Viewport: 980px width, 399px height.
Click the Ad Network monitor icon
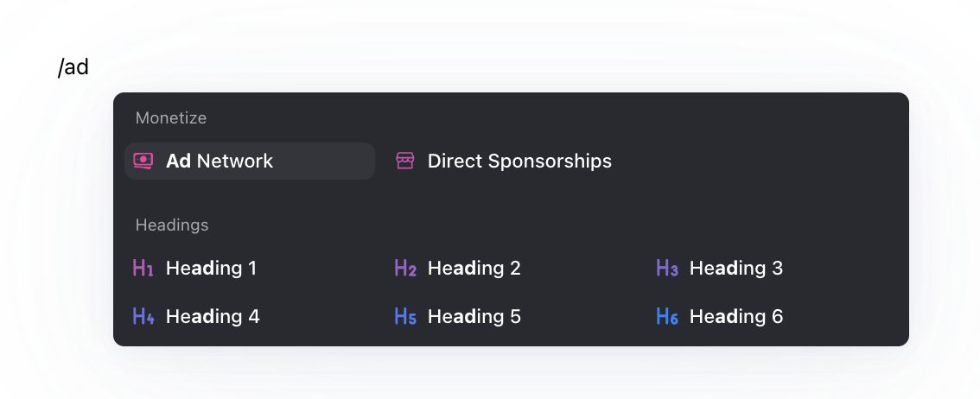click(x=143, y=161)
